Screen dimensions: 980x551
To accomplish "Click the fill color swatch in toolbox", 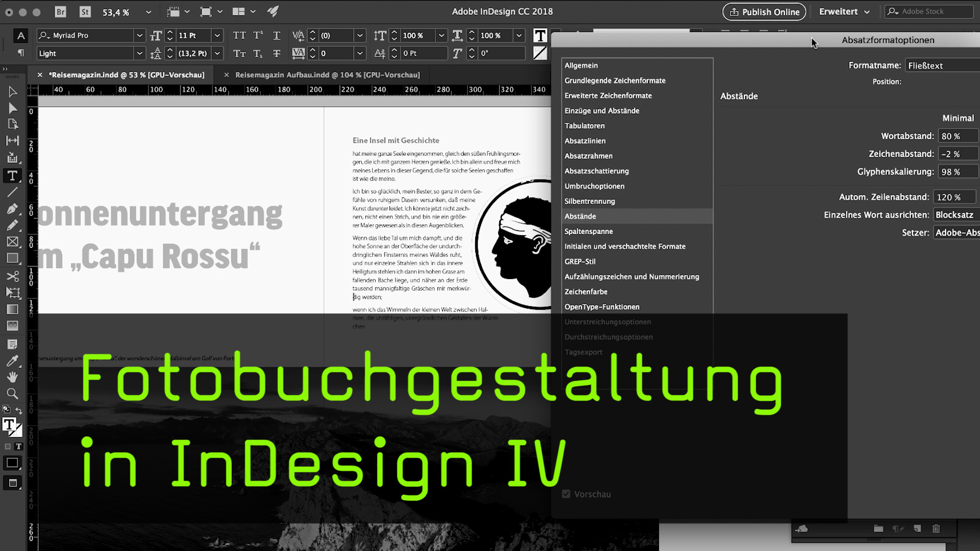I will (x=9, y=425).
